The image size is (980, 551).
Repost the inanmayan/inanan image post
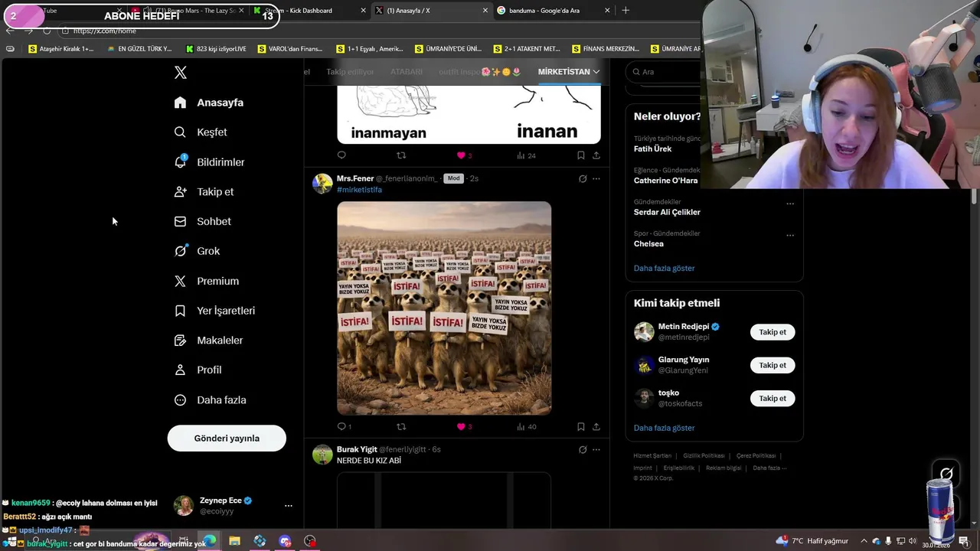coord(401,155)
